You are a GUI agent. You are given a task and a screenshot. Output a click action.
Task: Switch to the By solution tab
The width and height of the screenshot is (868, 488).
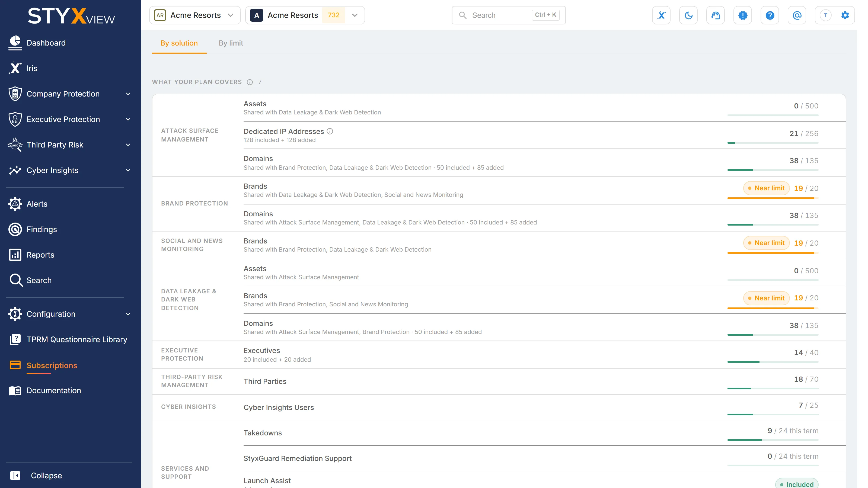coord(179,43)
